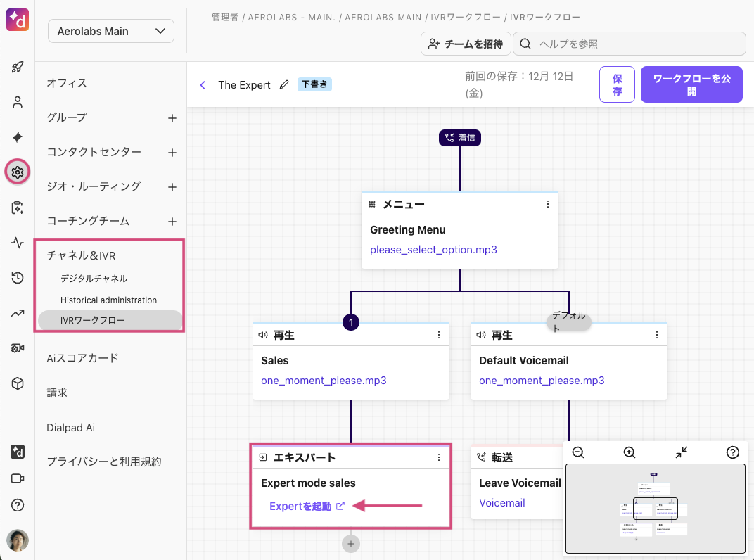
Task: Open デジタルチャネル in the sidebar
Action: (94, 279)
